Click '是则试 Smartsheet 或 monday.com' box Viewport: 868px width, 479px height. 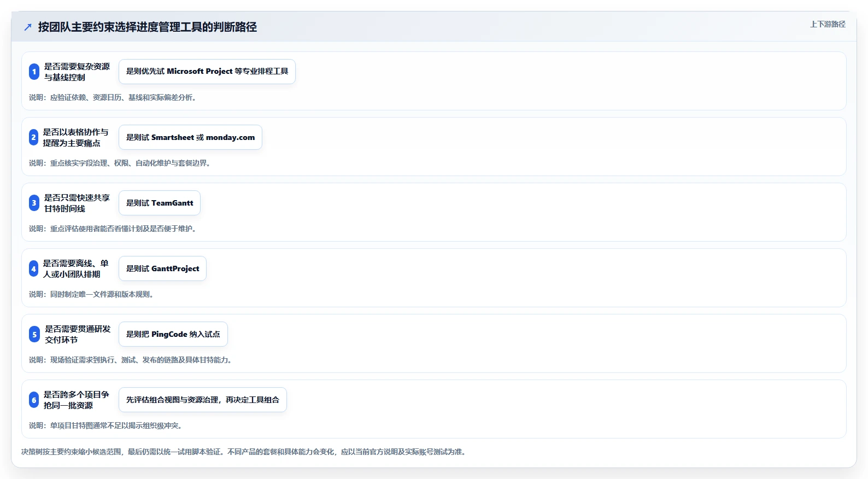coord(190,137)
